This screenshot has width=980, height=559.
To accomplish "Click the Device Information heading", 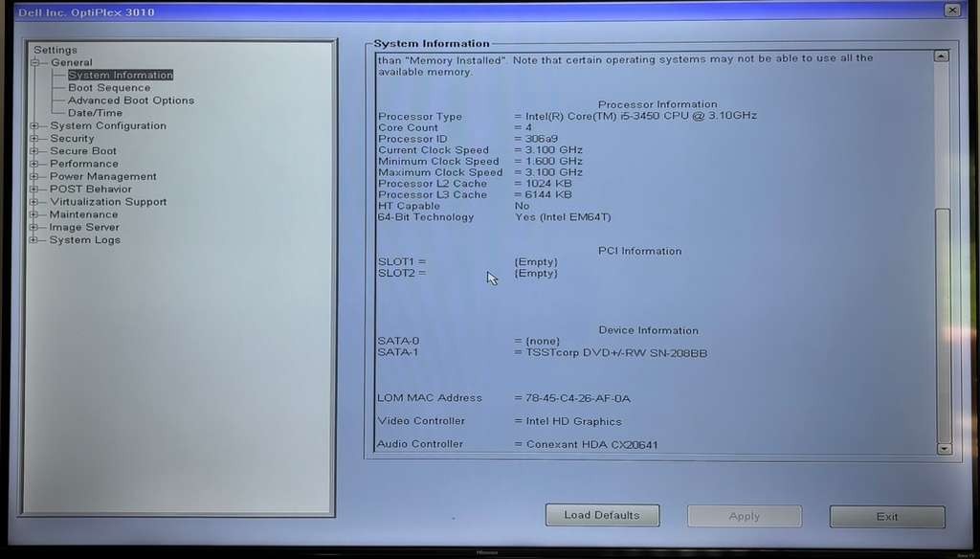I will (x=649, y=330).
